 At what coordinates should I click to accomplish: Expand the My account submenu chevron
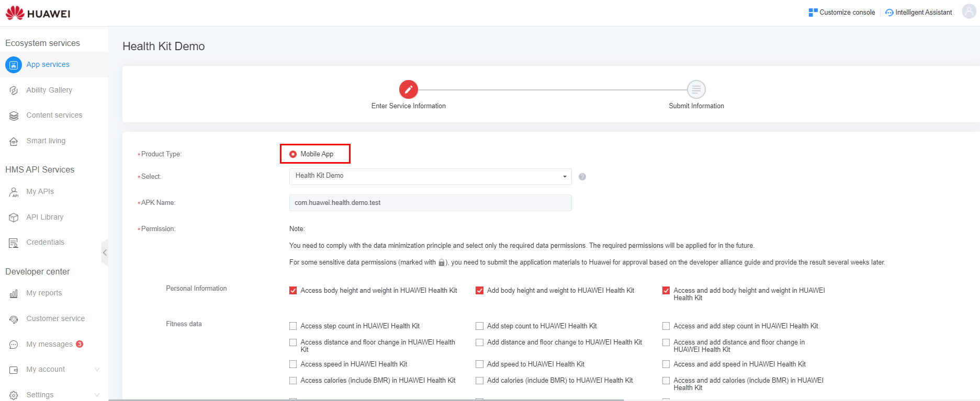pos(97,370)
